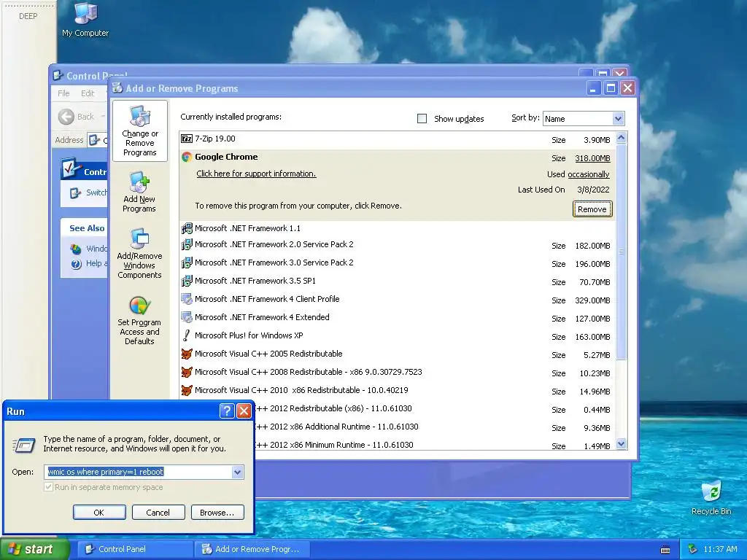Screen dimensions: 747x560
Task: Select Visual C++ 2012 Redistributable (x86) row
Action: 435,408
